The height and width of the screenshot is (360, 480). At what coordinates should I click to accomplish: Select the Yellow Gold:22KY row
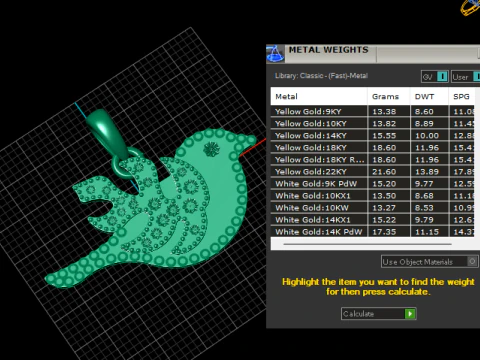373,171
